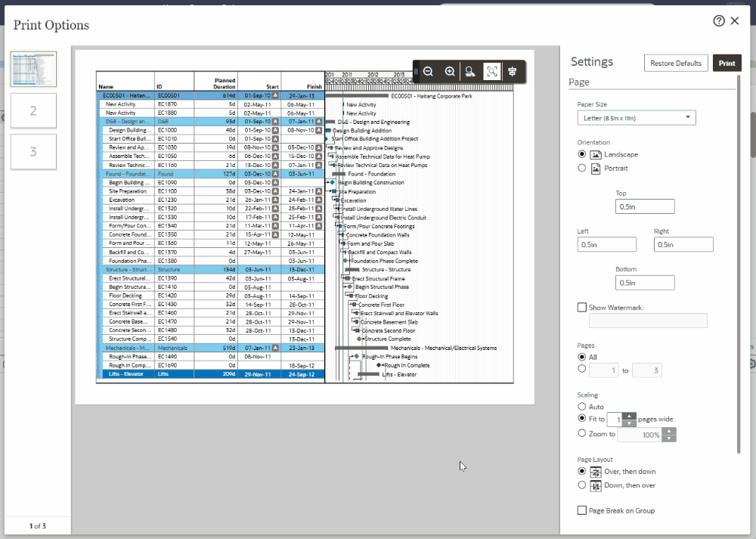Enable Page Break on Group checkbox
The image size is (756, 539).
pyautogui.click(x=582, y=510)
